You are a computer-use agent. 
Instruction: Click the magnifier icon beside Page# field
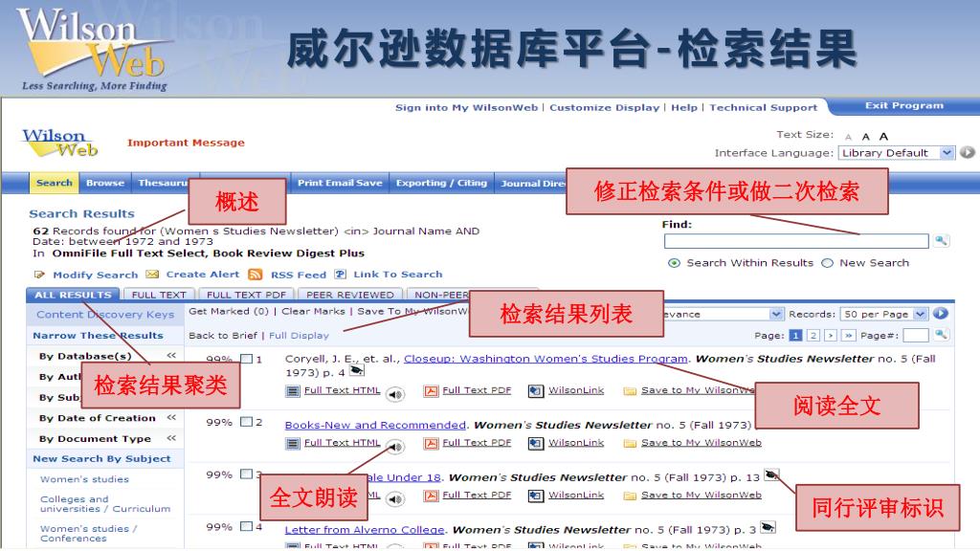pyautogui.click(x=941, y=335)
